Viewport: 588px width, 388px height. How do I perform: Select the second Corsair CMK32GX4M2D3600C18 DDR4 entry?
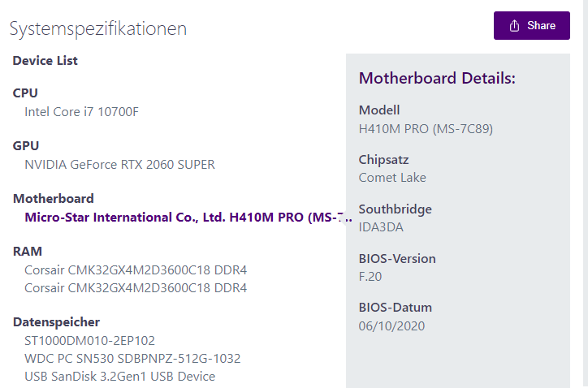pos(136,287)
